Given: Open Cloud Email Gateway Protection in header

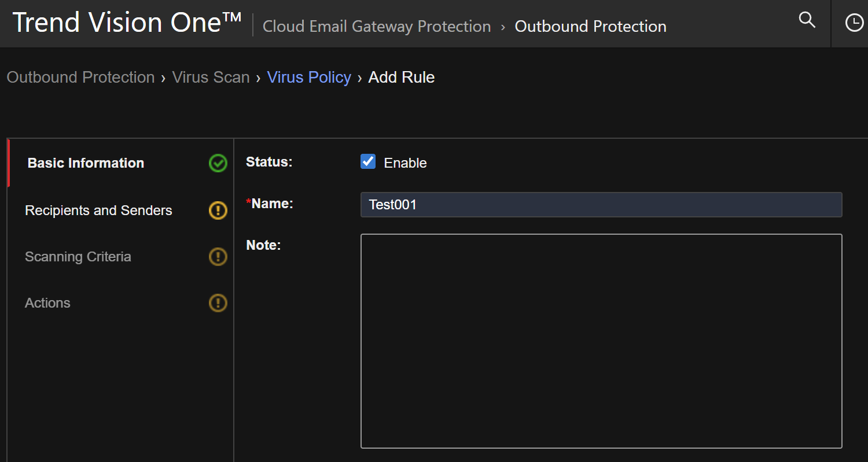Looking at the screenshot, I should click(x=377, y=27).
